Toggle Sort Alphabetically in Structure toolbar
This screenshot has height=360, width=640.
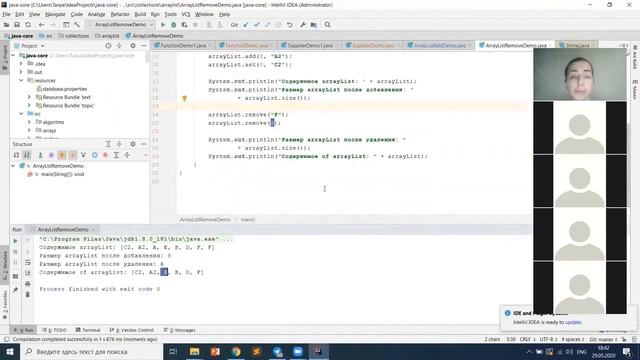[x=27, y=155]
